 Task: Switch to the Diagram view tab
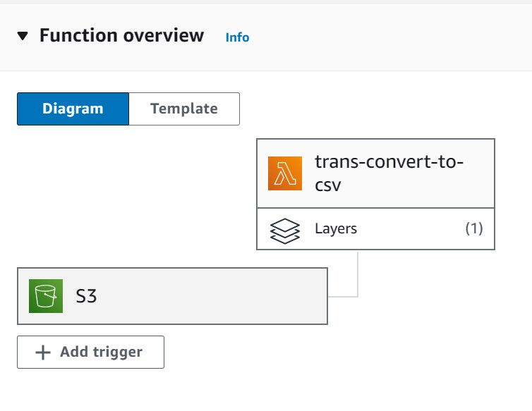(73, 109)
